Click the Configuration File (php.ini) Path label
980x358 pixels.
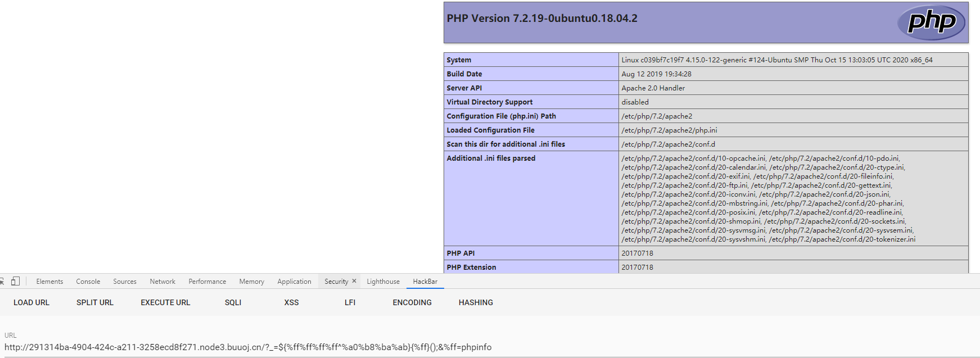tap(501, 116)
